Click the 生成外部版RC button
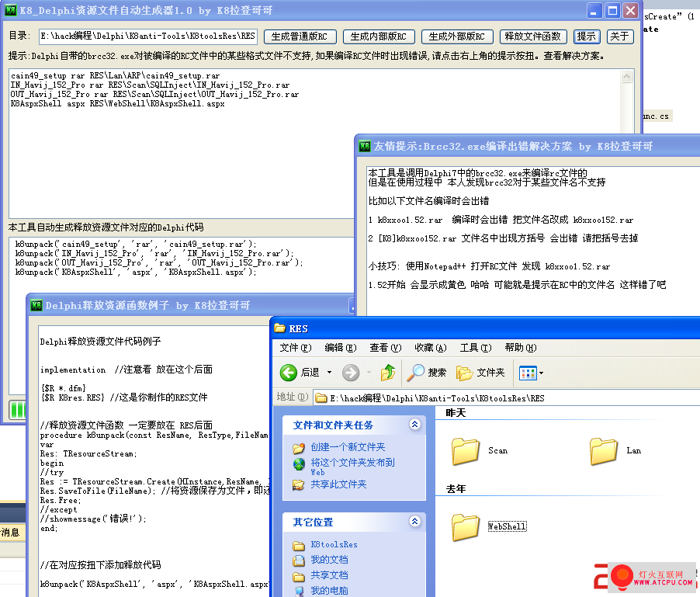This screenshot has height=597, width=700. 456,36
